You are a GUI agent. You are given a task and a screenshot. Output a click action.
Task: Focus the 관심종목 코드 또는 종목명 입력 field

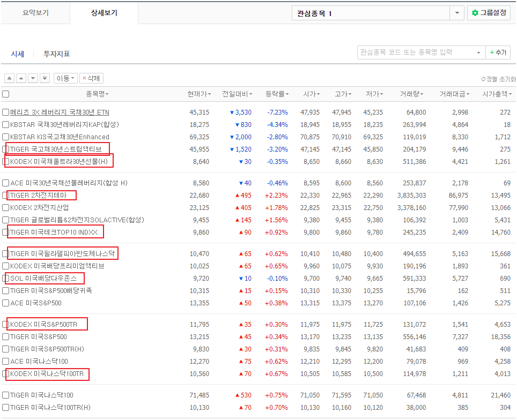click(416, 52)
